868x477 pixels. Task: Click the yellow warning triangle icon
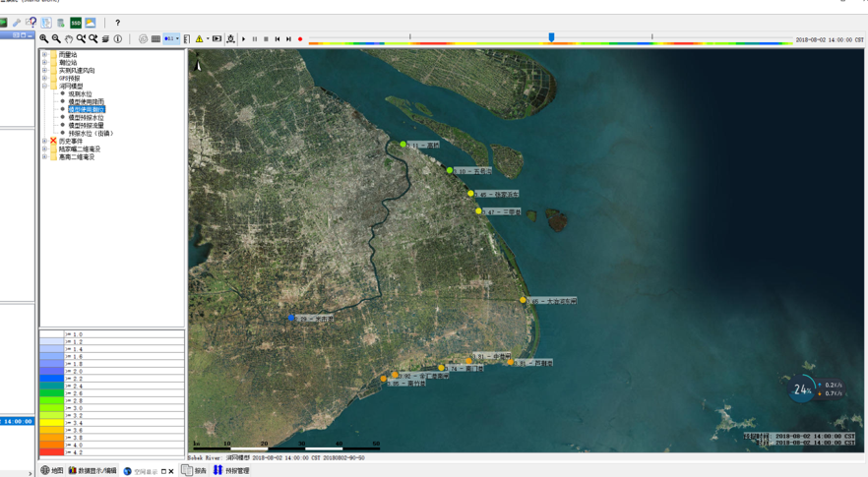click(199, 39)
